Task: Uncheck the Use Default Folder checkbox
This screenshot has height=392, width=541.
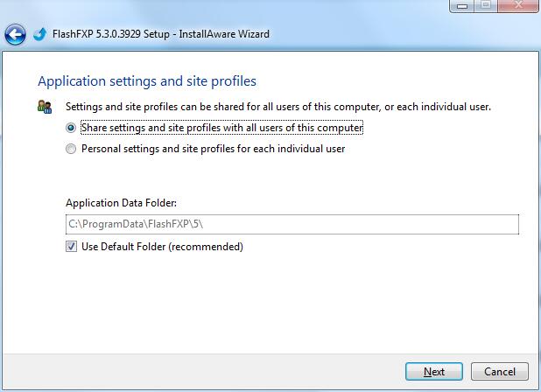Action: click(x=71, y=247)
